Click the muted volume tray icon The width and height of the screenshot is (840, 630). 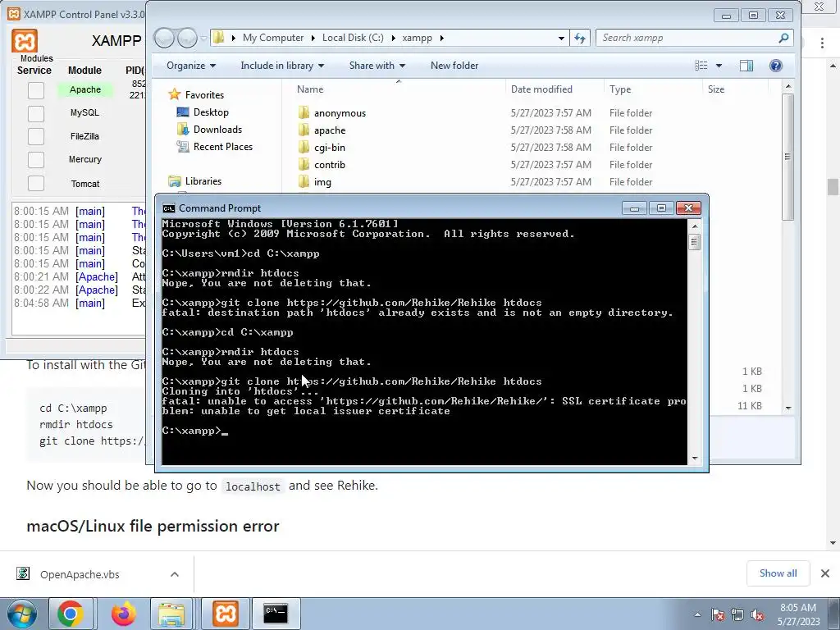(x=757, y=614)
